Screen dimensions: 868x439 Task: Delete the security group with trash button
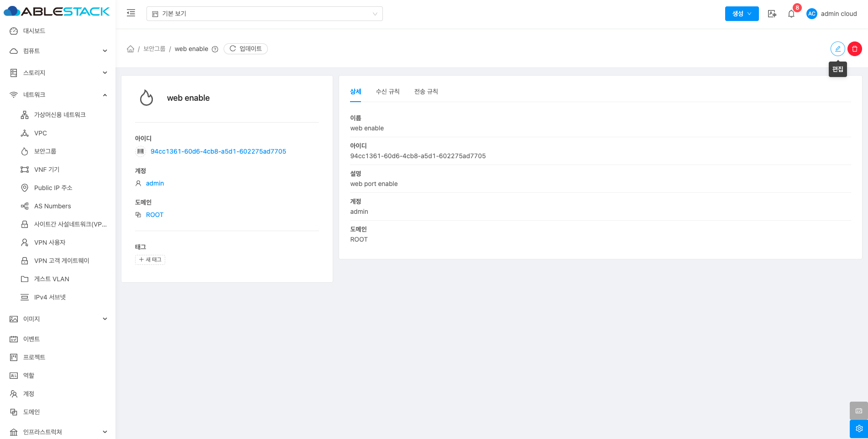point(855,49)
